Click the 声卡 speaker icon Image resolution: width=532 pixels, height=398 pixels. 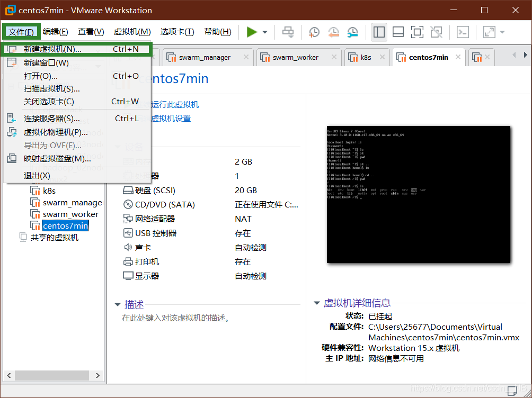click(128, 247)
